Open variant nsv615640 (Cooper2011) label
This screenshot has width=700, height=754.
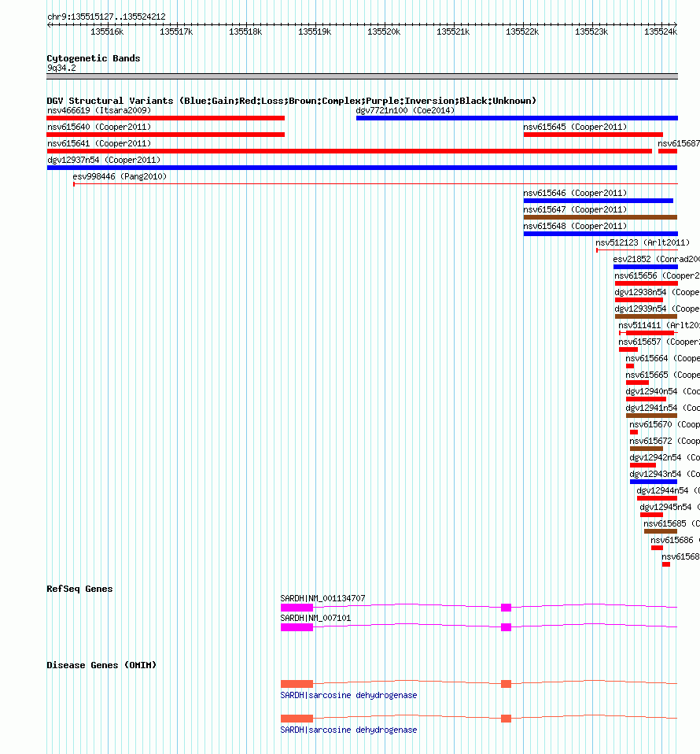99,127
